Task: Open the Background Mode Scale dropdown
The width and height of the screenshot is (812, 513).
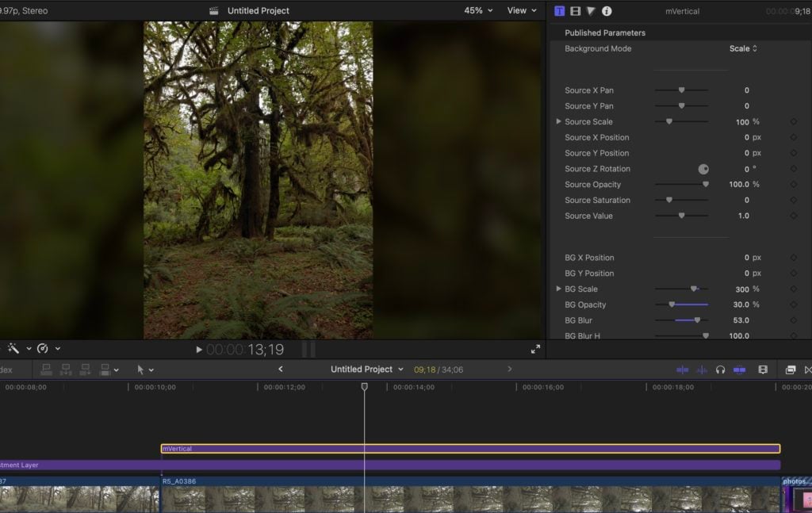Action: (743, 48)
